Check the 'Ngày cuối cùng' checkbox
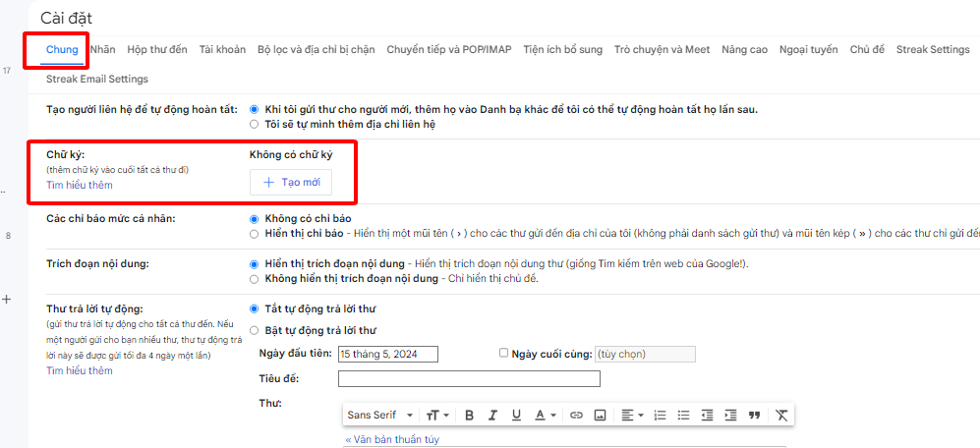The width and height of the screenshot is (980, 448). tap(503, 353)
